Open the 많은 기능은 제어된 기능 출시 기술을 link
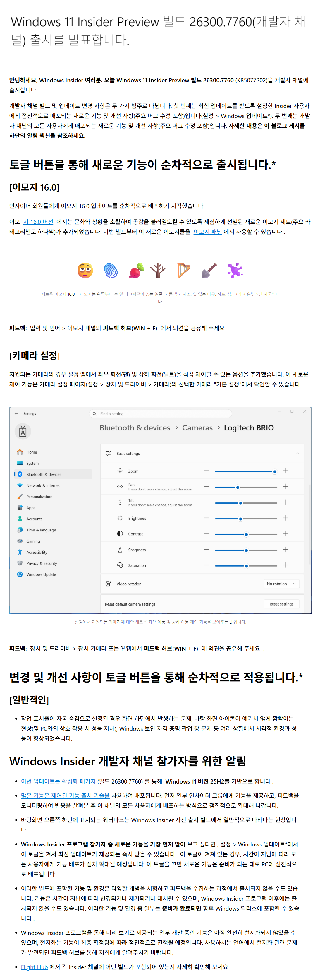 [x=65, y=795]
